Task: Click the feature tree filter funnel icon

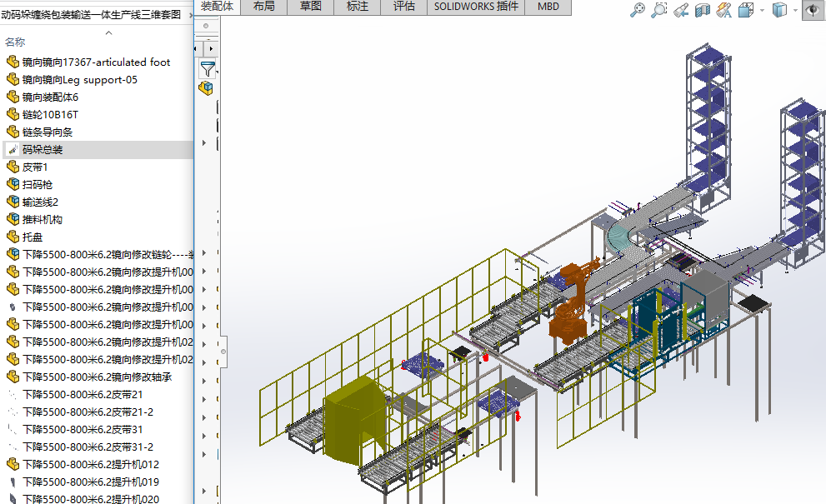Action: (x=208, y=68)
